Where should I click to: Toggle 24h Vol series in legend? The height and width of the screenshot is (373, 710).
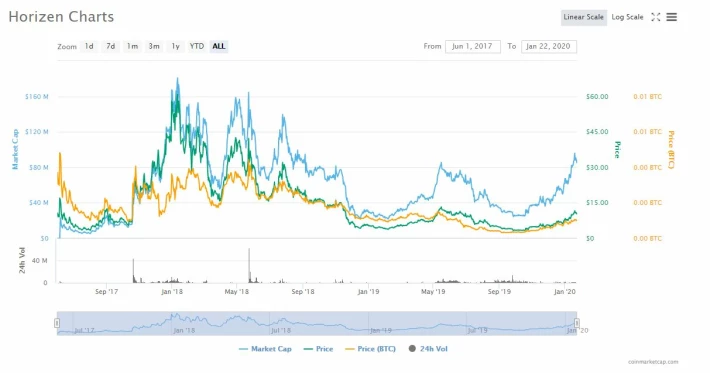point(428,349)
